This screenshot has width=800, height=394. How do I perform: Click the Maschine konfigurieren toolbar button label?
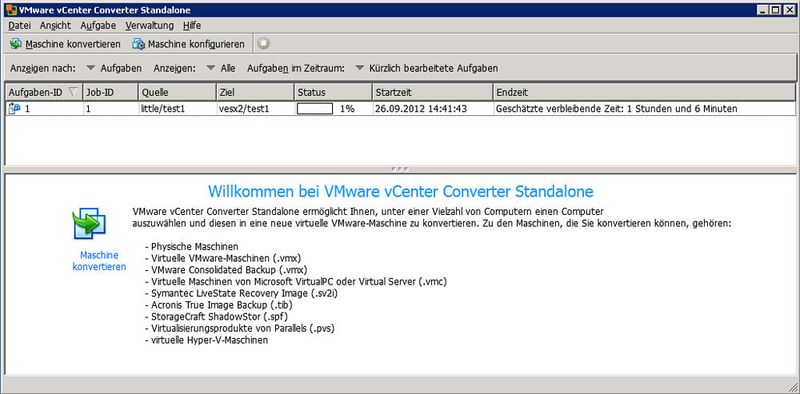point(196,44)
